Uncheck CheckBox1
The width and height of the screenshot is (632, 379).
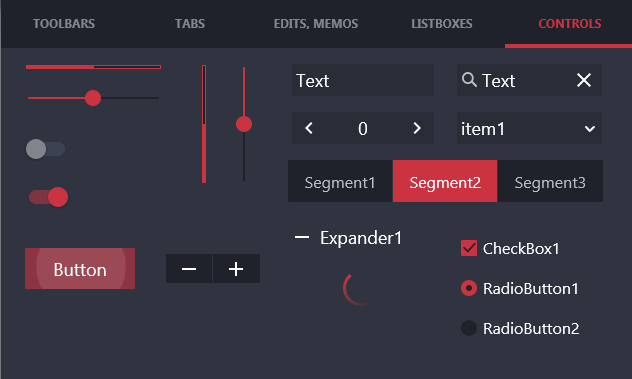(469, 248)
